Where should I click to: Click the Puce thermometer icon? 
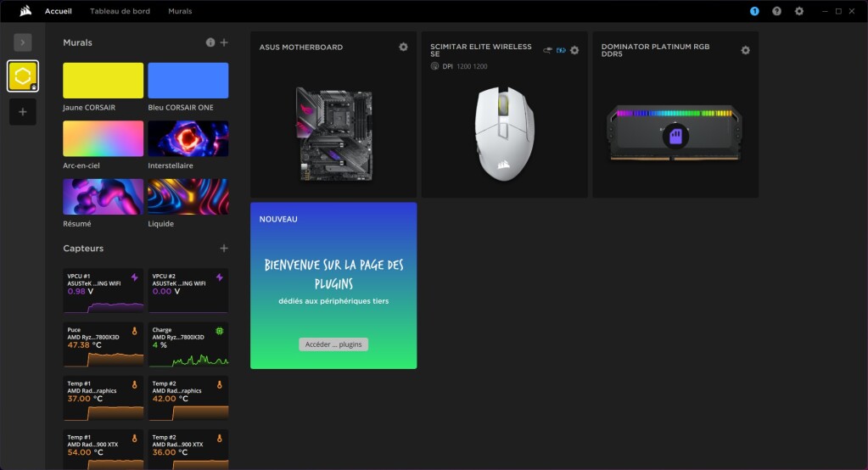135,331
